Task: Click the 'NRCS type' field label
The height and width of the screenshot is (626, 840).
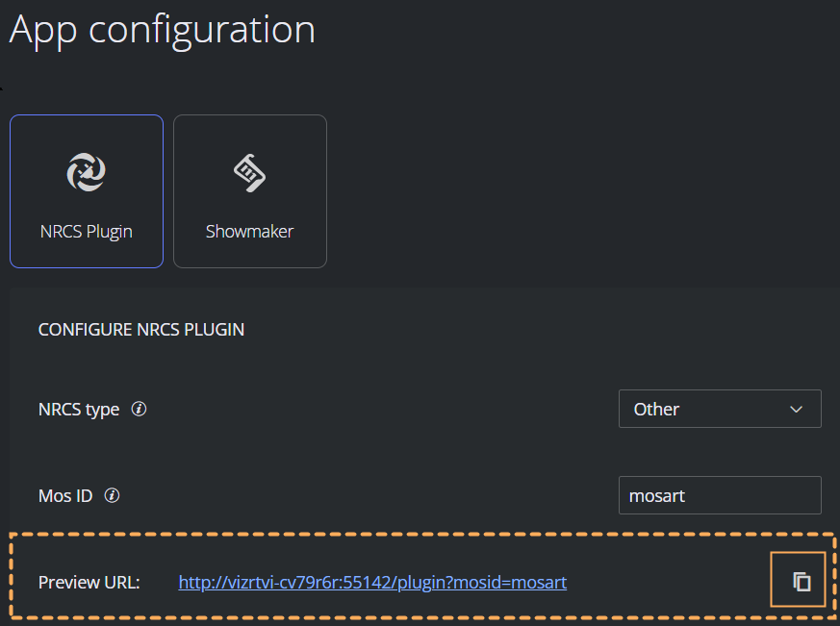Action: tap(79, 410)
